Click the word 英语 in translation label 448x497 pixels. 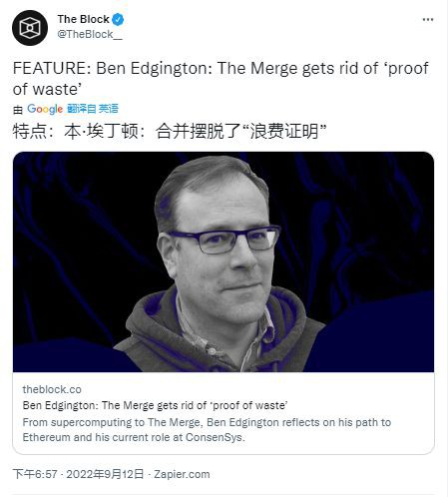(109, 109)
